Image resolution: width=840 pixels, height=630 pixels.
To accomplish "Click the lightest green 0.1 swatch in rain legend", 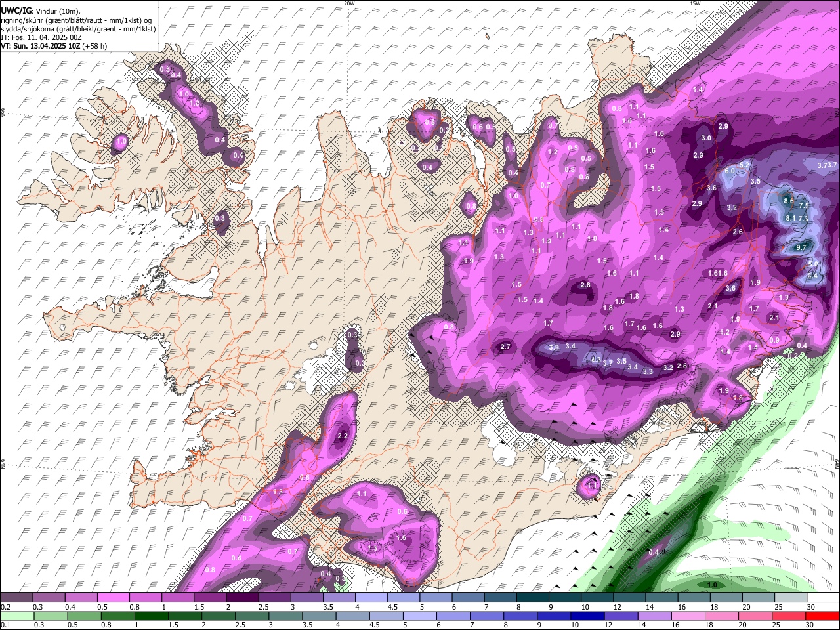I will coord(16,616).
